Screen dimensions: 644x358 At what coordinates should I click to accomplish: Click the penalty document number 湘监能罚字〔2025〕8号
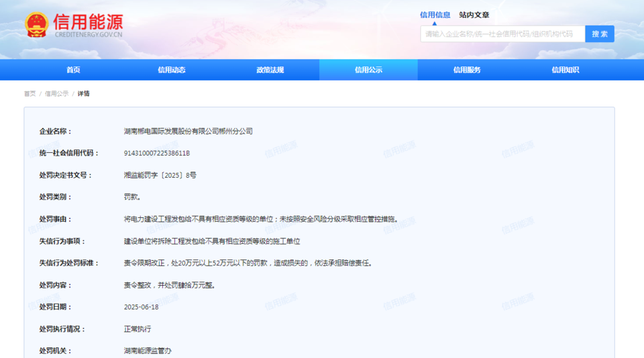[x=160, y=175]
